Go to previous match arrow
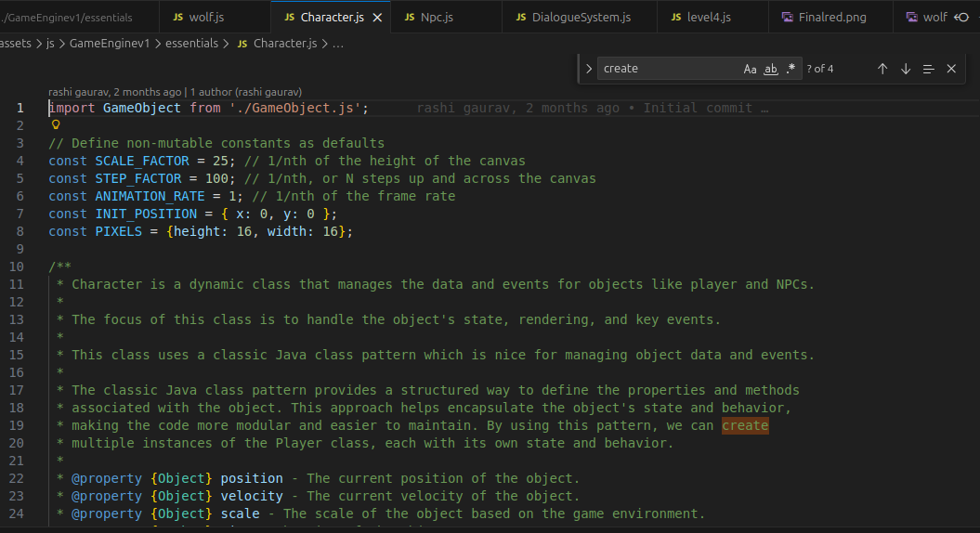This screenshot has width=980, height=533. click(882, 69)
